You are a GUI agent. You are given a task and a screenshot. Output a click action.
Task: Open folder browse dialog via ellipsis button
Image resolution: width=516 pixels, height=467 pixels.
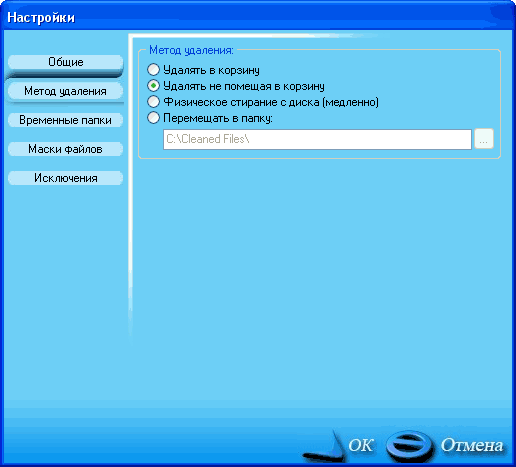(484, 139)
